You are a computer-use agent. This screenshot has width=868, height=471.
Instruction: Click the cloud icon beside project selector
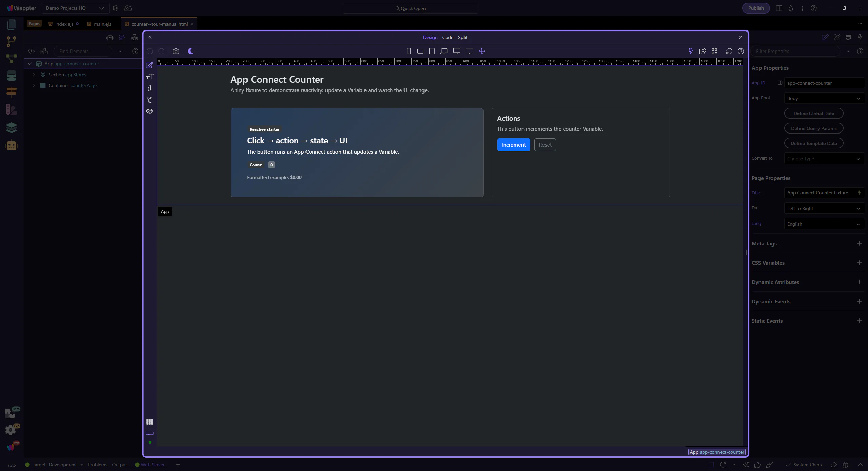click(128, 8)
